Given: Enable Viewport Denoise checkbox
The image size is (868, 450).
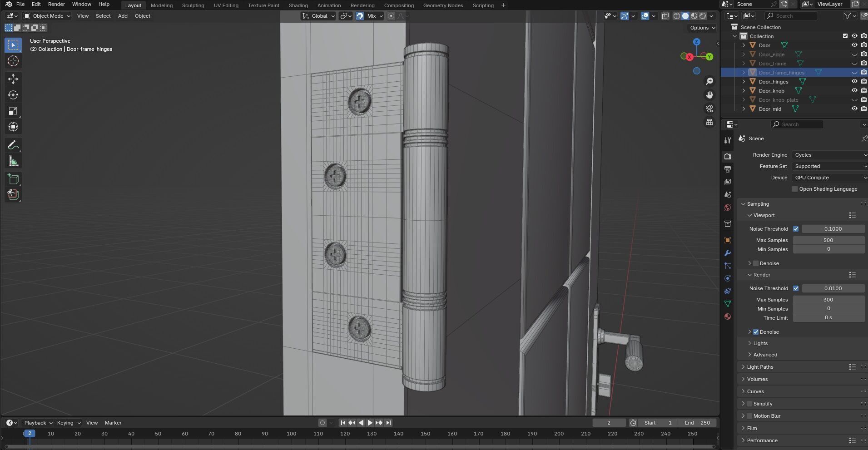Looking at the screenshot, I should pyautogui.click(x=756, y=263).
